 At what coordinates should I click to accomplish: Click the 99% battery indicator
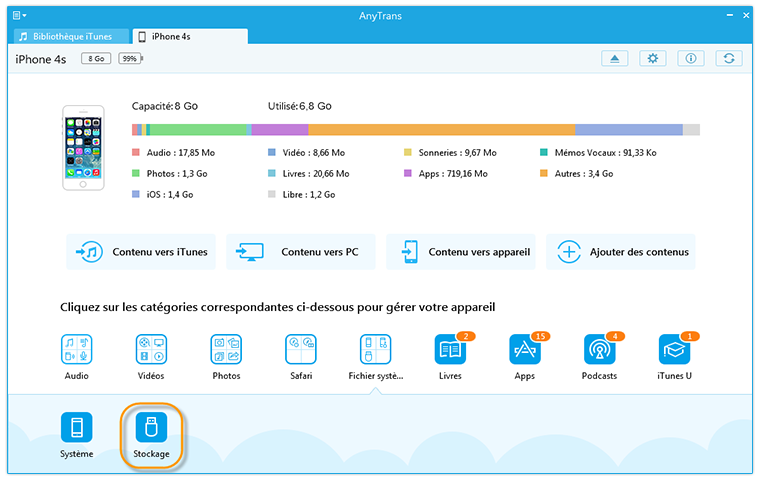[x=130, y=59]
